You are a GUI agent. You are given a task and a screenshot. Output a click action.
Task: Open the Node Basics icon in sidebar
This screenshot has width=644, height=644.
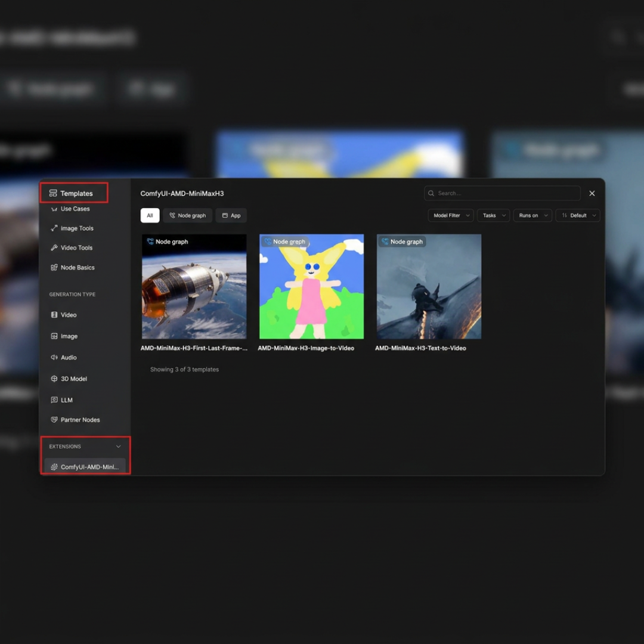tap(54, 267)
